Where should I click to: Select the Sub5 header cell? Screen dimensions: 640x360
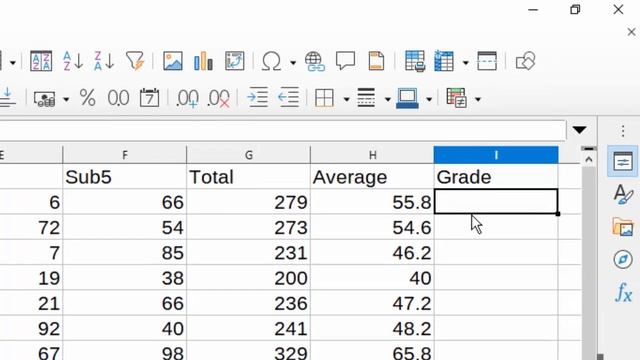pos(124,177)
